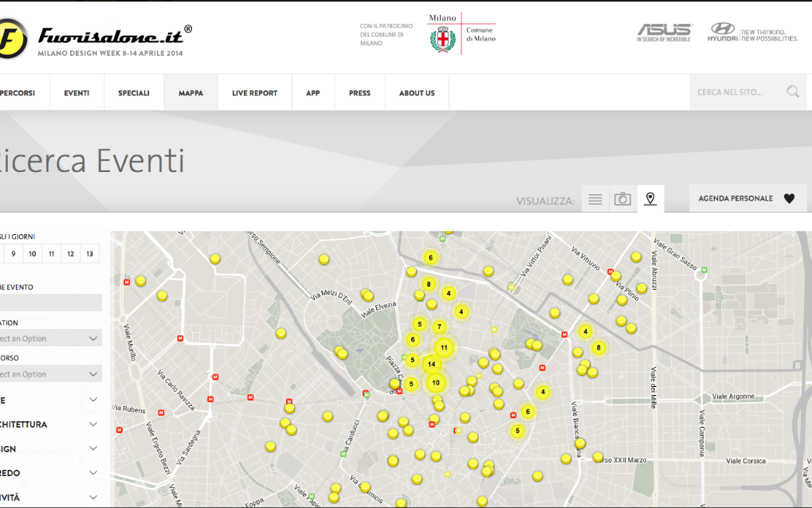Click the search magnifier icon
The height and width of the screenshot is (508, 812).
pyautogui.click(x=792, y=92)
